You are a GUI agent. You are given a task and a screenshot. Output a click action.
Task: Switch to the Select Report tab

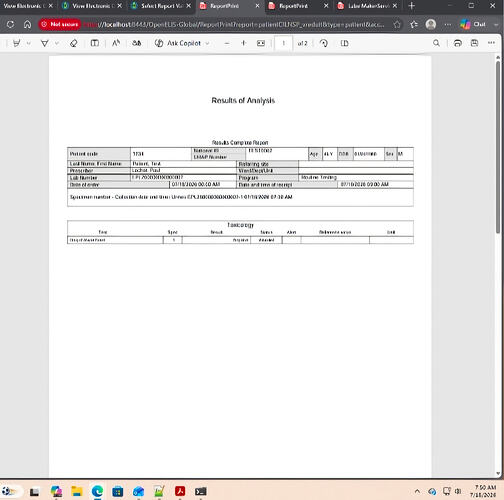point(161,6)
